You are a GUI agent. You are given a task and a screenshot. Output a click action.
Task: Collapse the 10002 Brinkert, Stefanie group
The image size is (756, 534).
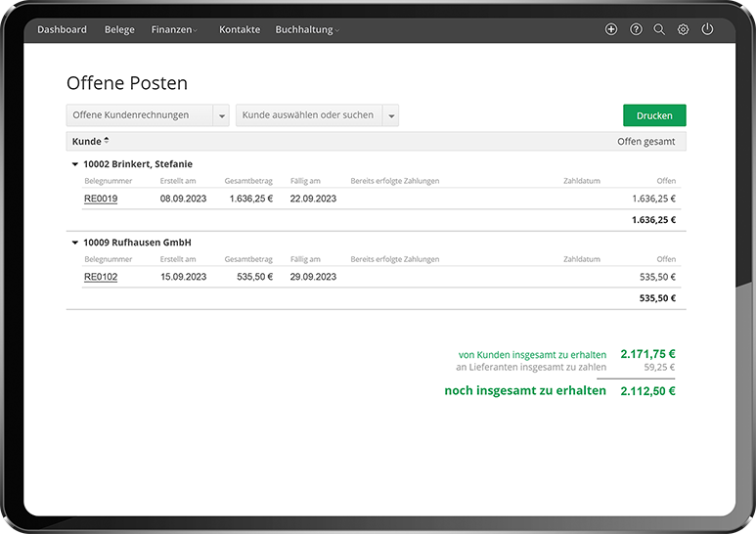75,164
